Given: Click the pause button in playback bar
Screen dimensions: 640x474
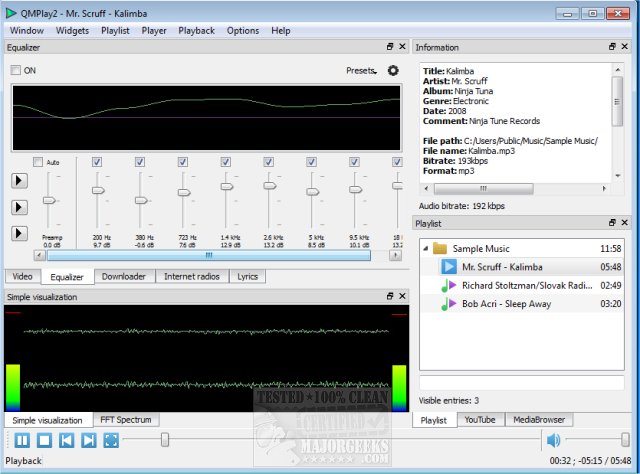Looking at the screenshot, I should click(22, 439).
